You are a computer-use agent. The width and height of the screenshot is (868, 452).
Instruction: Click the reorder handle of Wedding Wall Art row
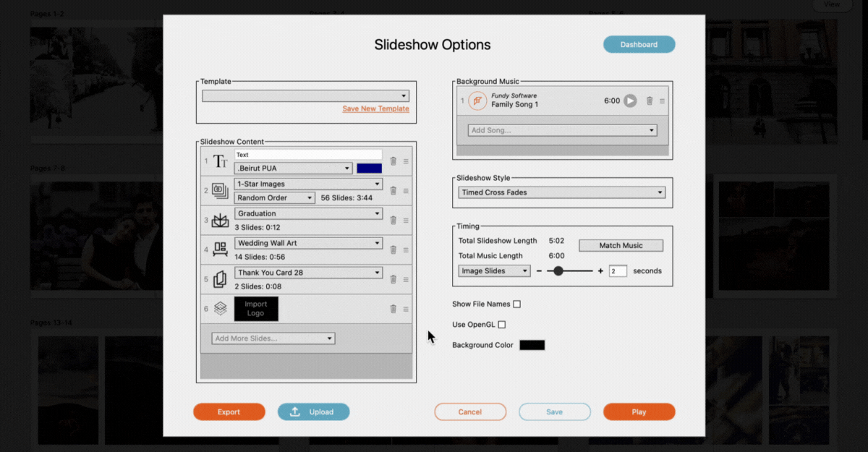(406, 250)
